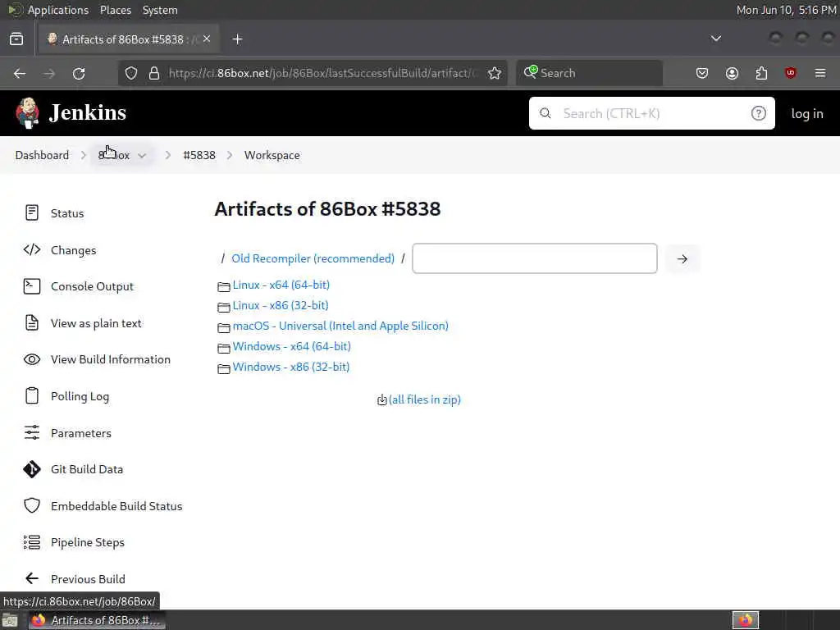This screenshot has width=840, height=630.
Task: Click the Jenkins search help question icon
Action: [x=758, y=113]
